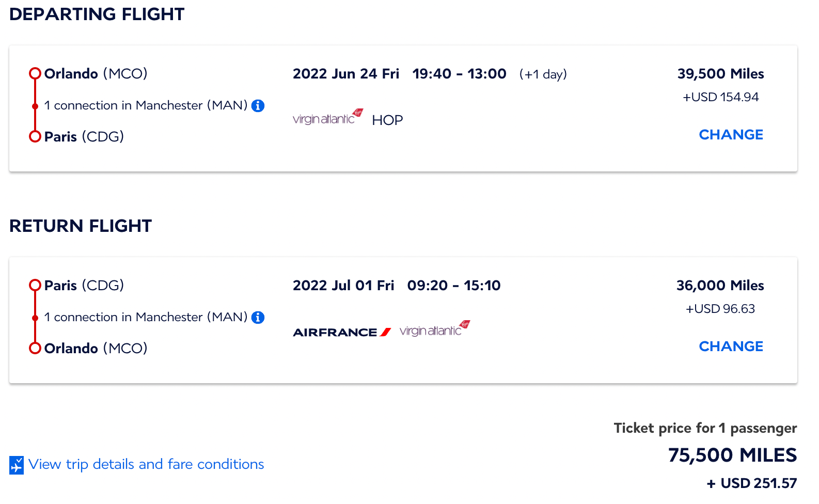This screenshot has height=504, width=819.
Task: Click the HOP airline logo
Action: (x=387, y=120)
